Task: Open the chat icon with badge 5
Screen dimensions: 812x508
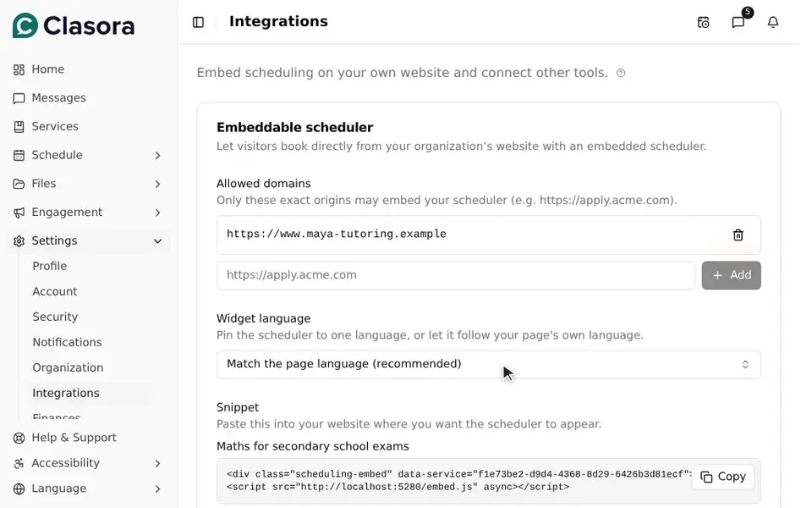Action: 738,22
